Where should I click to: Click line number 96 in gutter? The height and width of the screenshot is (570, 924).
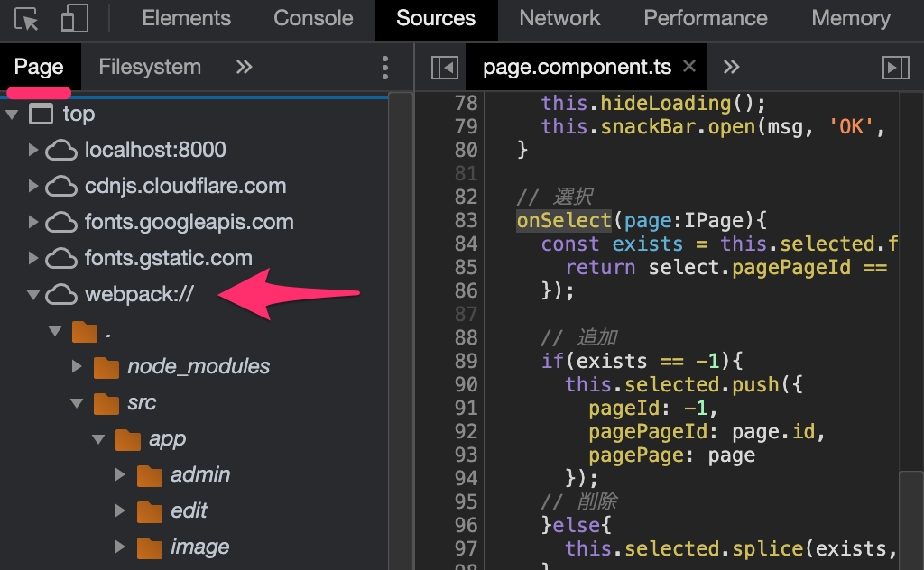pos(466,525)
